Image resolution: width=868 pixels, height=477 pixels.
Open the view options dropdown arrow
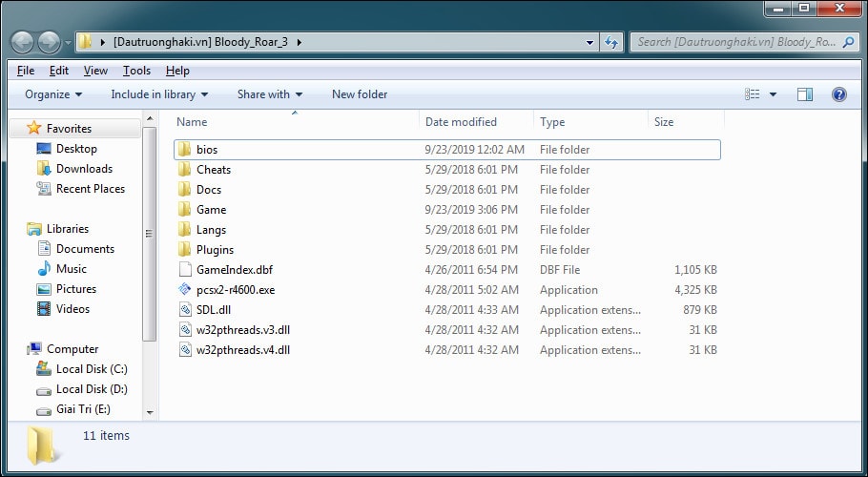tap(773, 94)
